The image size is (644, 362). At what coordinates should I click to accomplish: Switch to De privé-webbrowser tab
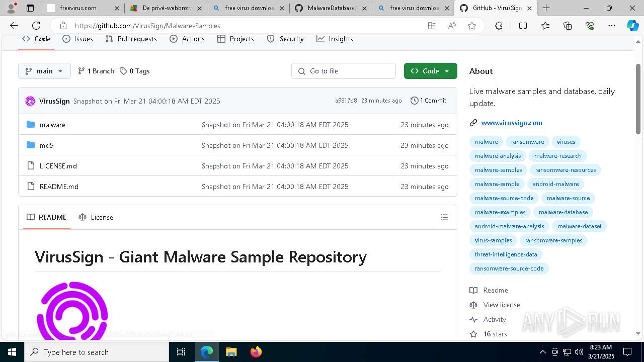(x=166, y=8)
